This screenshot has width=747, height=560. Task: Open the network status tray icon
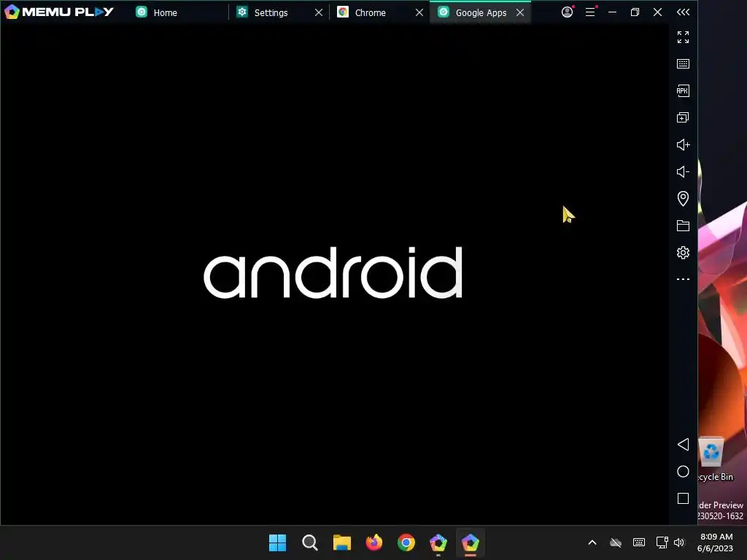tap(662, 542)
